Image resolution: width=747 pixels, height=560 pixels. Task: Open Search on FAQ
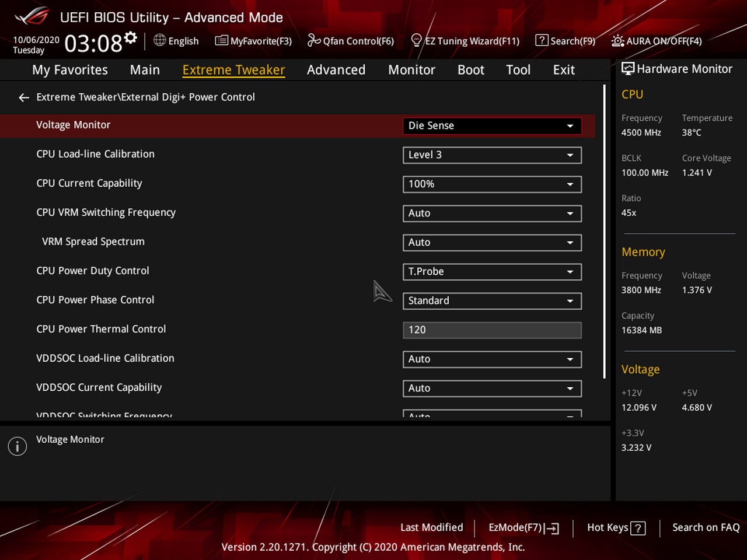tap(706, 527)
